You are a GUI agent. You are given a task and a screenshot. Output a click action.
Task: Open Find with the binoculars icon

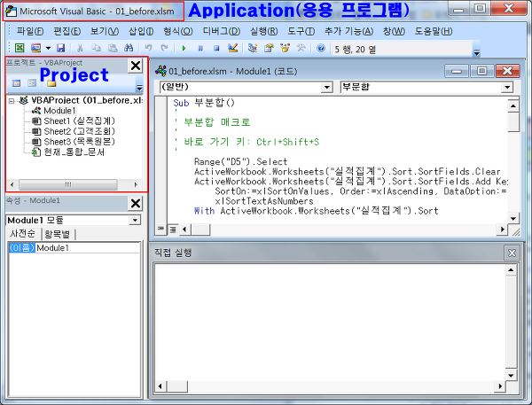[x=129, y=48]
